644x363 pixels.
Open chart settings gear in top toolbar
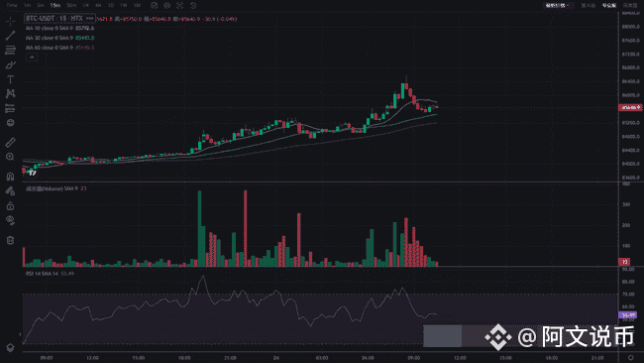pos(167,5)
